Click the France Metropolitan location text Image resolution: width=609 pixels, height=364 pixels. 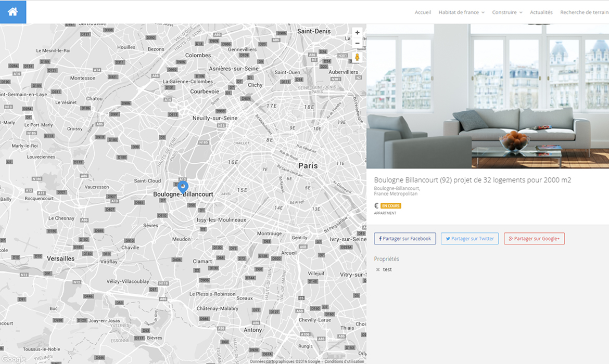tap(396, 193)
